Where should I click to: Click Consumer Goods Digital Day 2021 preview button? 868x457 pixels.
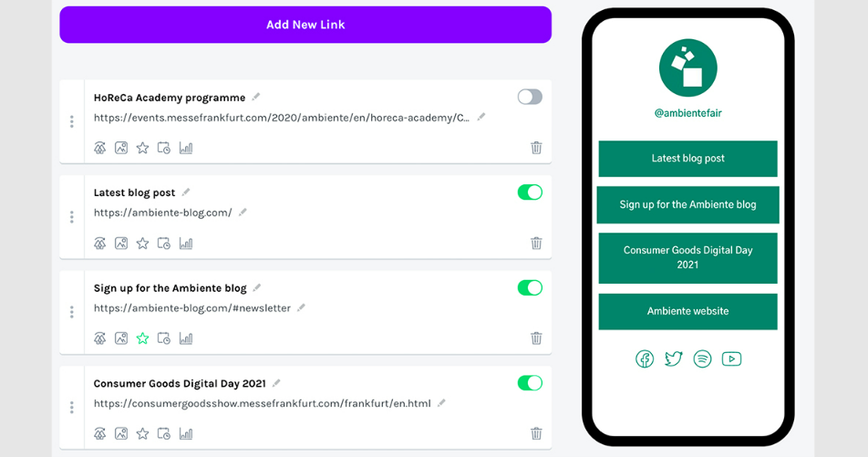point(687,257)
